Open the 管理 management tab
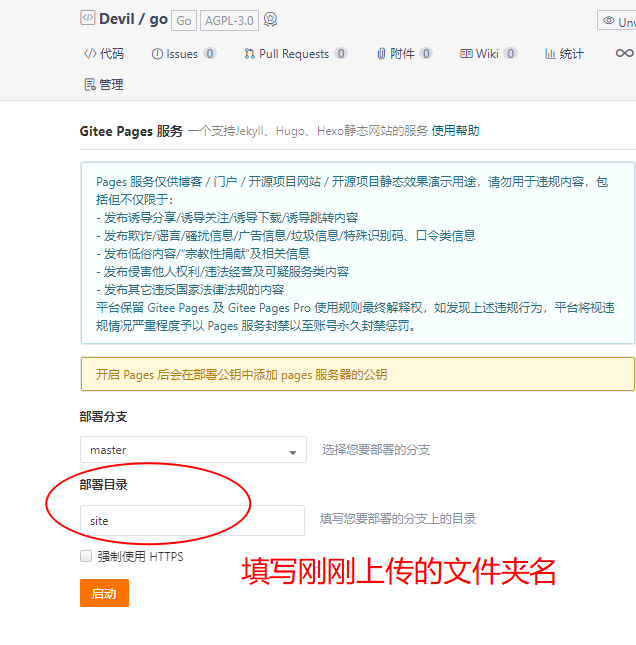636x645 pixels. 104,84
